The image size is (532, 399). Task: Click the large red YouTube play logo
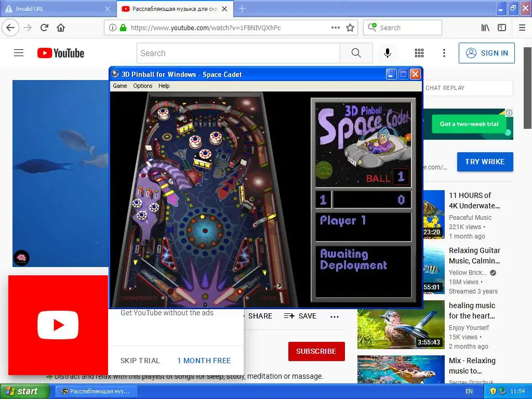pyautogui.click(x=58, y=325)
